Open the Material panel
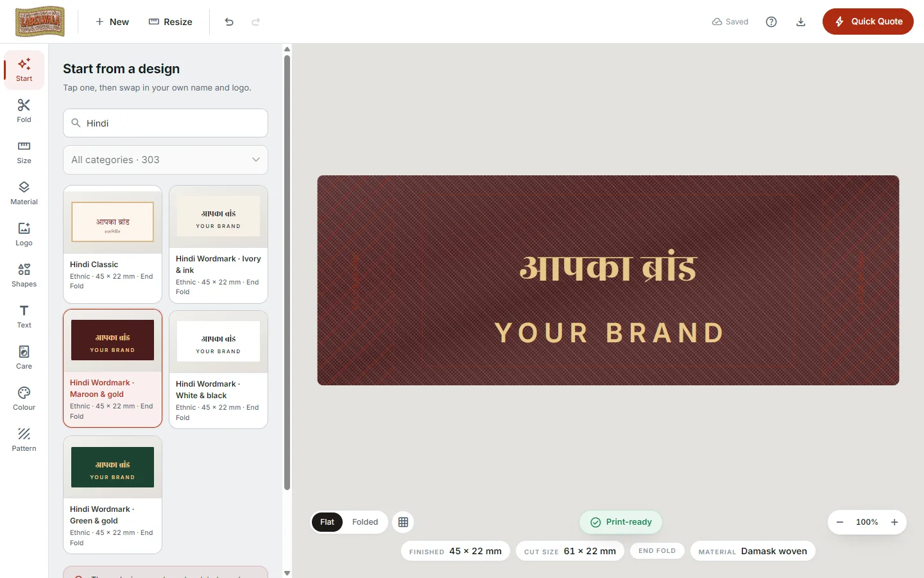This screenshot has width=924, height=578. pos(24,193)
